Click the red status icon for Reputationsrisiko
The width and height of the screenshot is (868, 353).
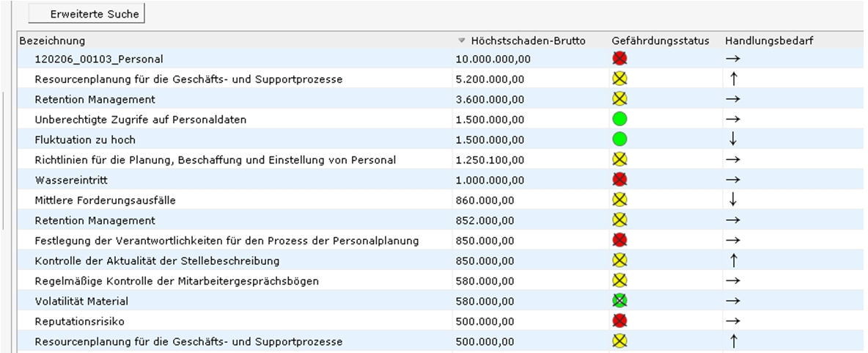[619, 321]
